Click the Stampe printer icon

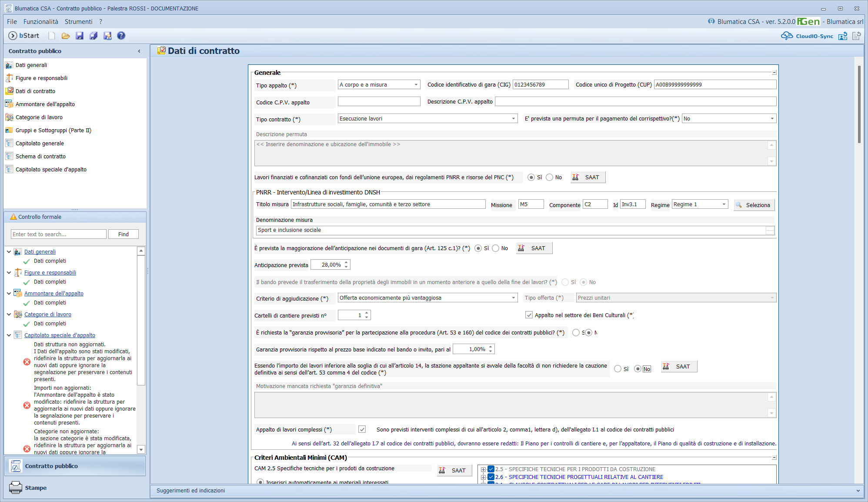(x=16, y=488)
